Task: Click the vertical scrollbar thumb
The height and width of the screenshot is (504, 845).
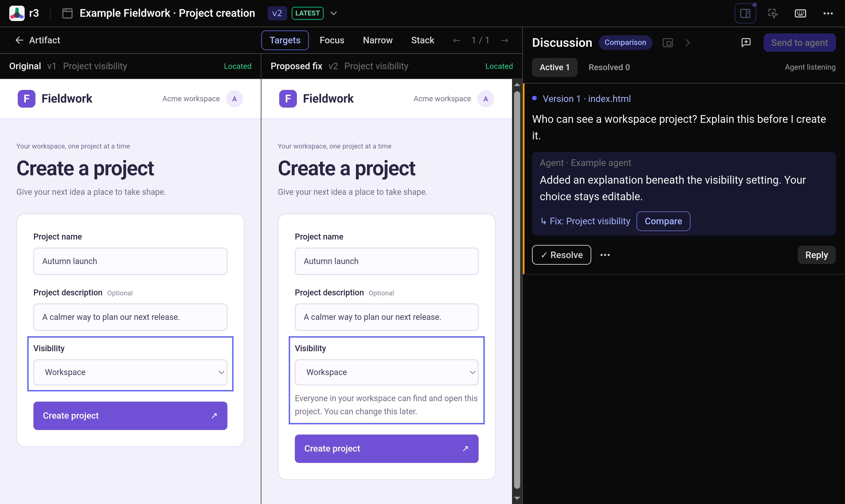Action: pyautogui.click(x=517, y=290)
